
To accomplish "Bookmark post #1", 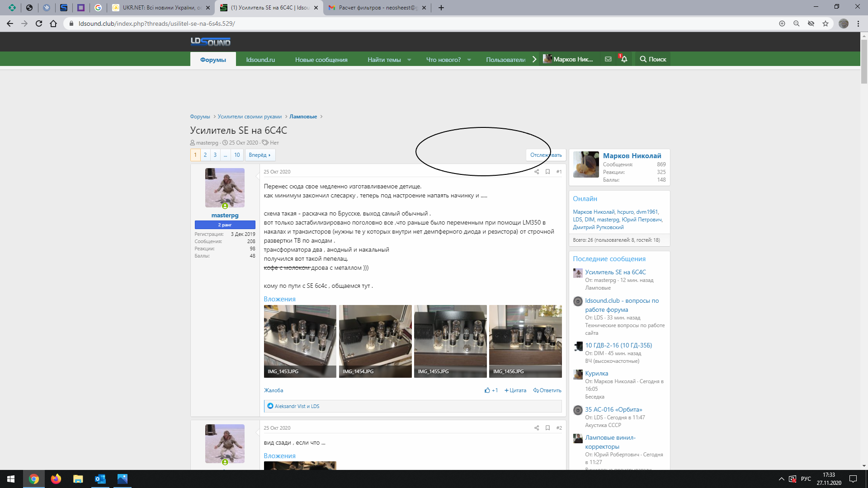I will pyautogui.click(x=547, y=172).
